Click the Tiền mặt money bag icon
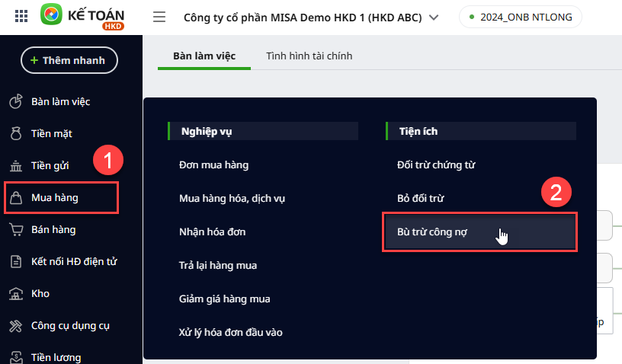Screen dimensions: 622x364 tap(15, 134)
